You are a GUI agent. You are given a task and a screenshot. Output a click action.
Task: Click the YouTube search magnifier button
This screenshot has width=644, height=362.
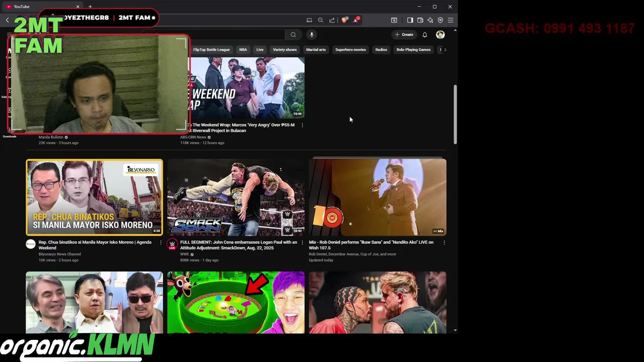tap(293, 35)
